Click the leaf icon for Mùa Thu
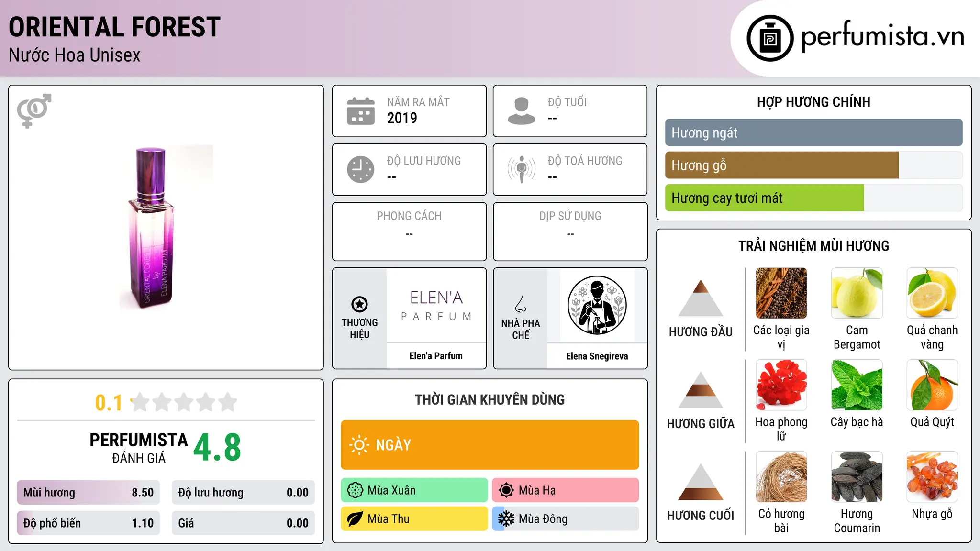This screenshot has width=980, height=551. pyautogui.click(x=355, y=519)
